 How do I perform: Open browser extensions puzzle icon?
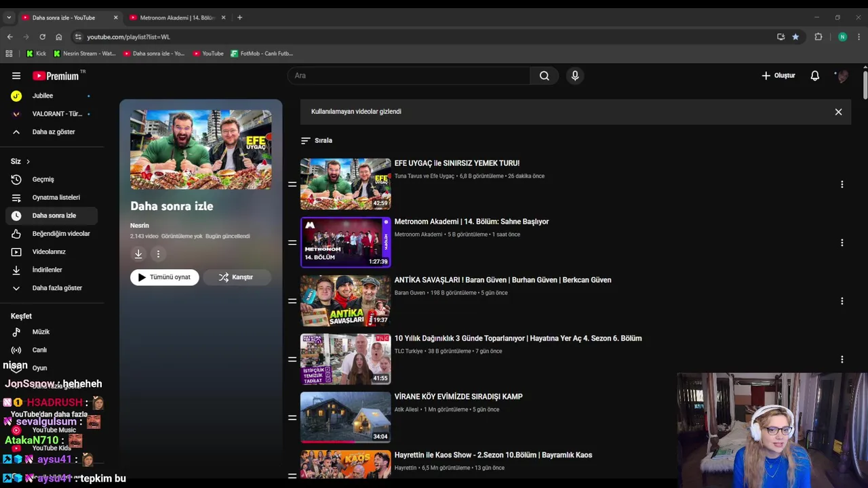tap(818, 37)
